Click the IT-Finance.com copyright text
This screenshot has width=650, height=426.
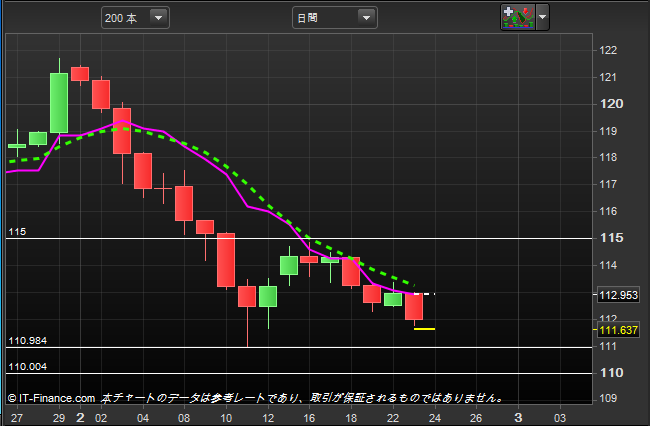51,398
